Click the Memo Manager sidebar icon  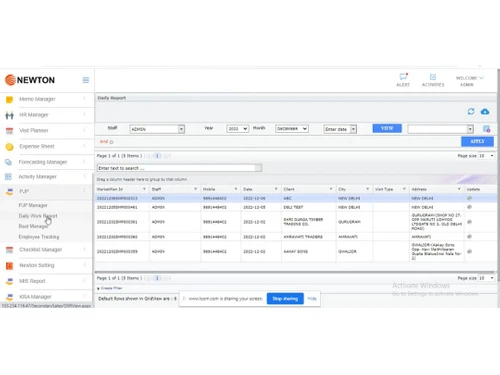[9, 99]
